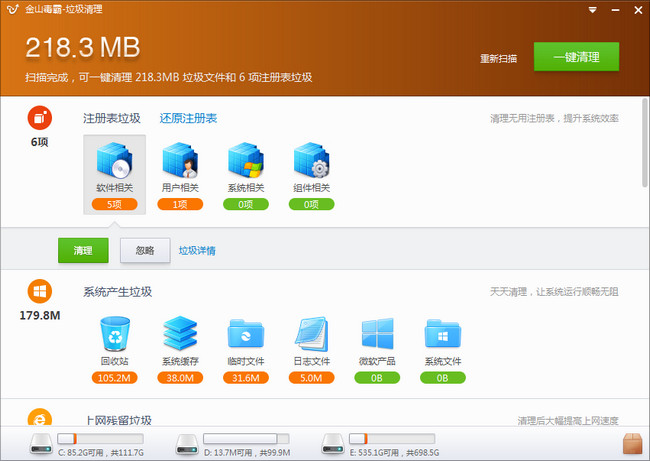Click the 清理无用注册表 hint text
Viewport: 650px width, 461px height.
point(554,119)
